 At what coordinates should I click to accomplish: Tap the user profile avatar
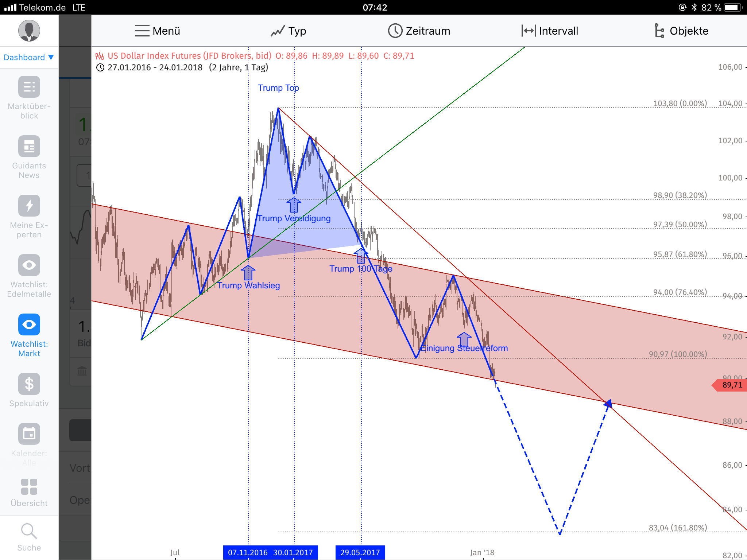29,31
